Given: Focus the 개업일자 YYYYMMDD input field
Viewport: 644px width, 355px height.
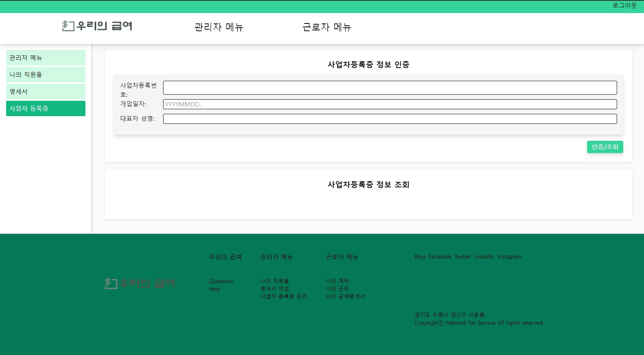Looking at the screenshot, I should click(390, 104).
